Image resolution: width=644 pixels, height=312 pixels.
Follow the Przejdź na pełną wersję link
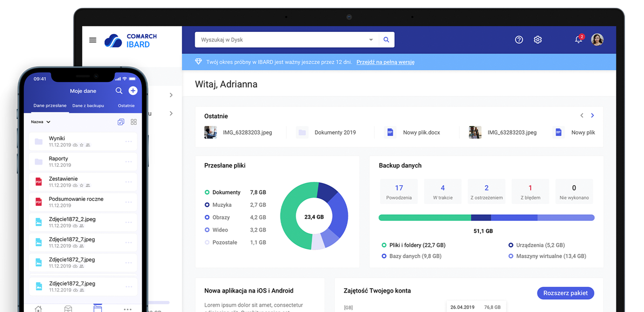(385, 62)
